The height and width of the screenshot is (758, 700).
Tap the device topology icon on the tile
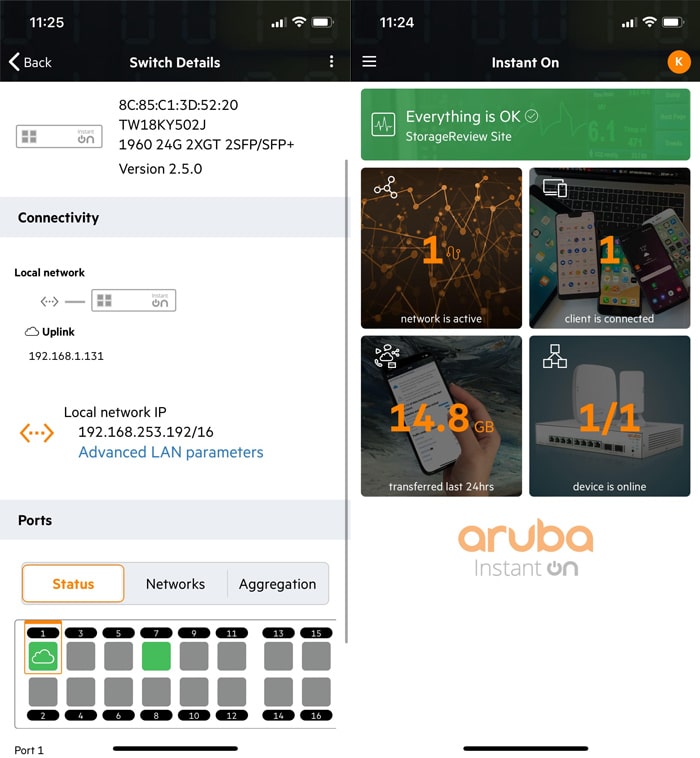(554, 356)
